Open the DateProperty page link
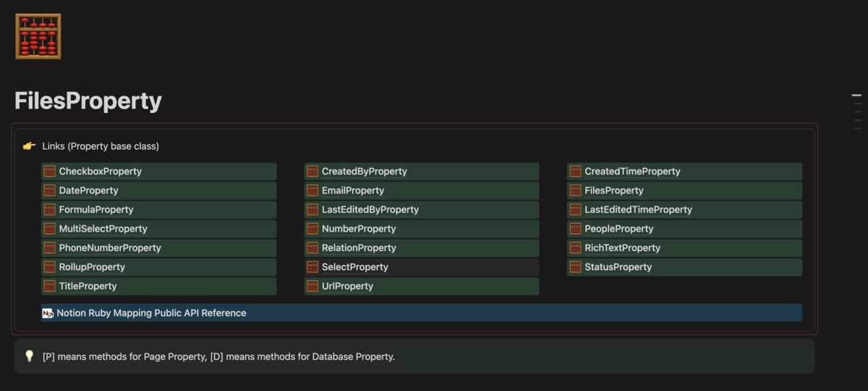The width and height of the screenshot is (868, 391). 88,190
